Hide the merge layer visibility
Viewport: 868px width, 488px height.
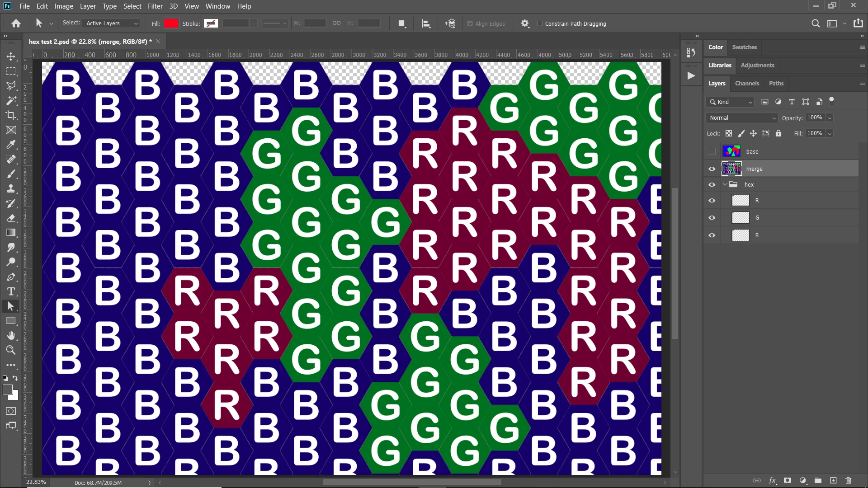pyautogui.click(x=712, y=169)
